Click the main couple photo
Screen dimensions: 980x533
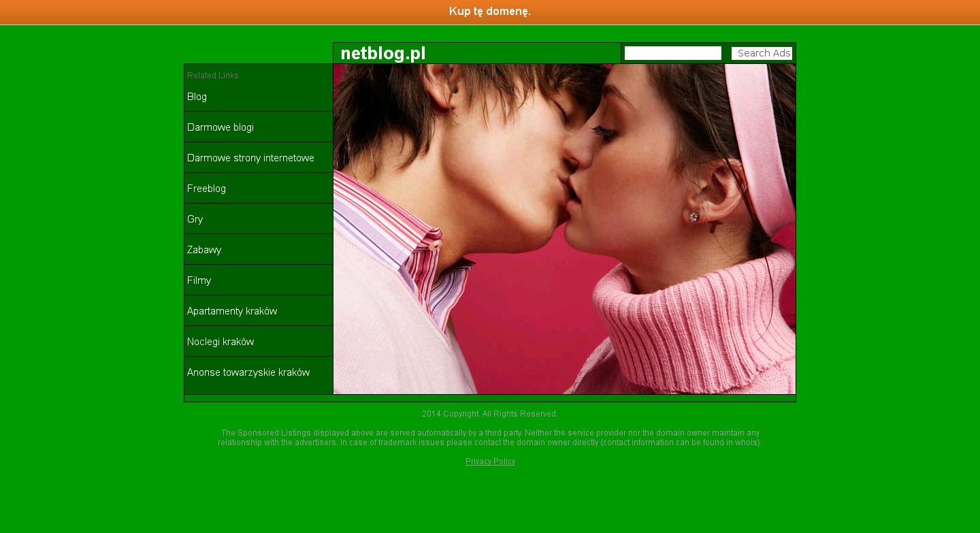[563, 229]
